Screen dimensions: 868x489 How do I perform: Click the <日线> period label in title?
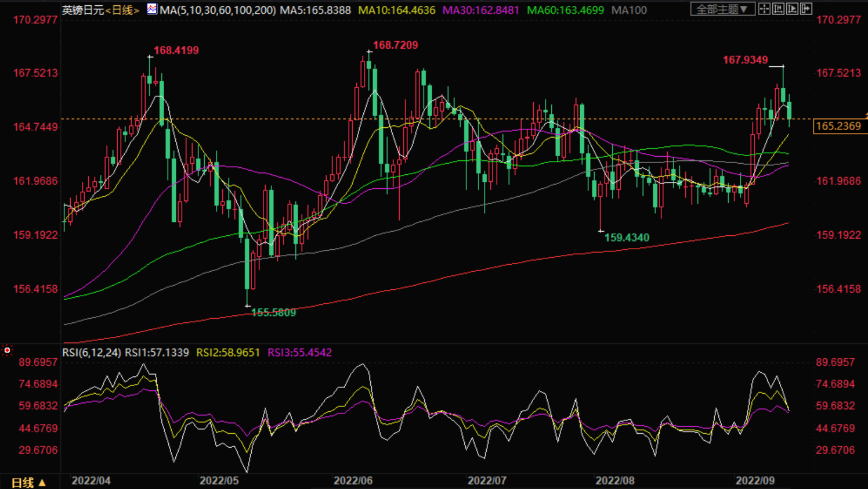pyautogui.click(x=122, y=10)
